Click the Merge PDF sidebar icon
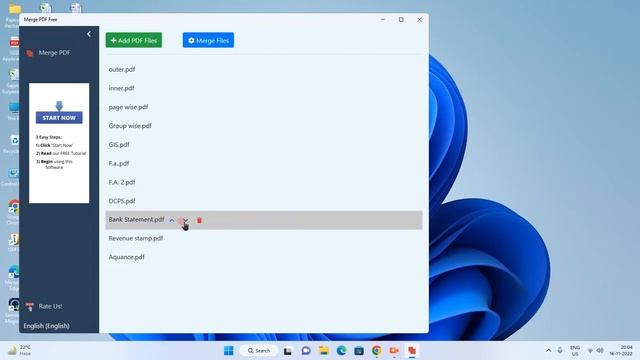This screenshot has height=360, width=640. pyautogui.click(x=30, y=53)
